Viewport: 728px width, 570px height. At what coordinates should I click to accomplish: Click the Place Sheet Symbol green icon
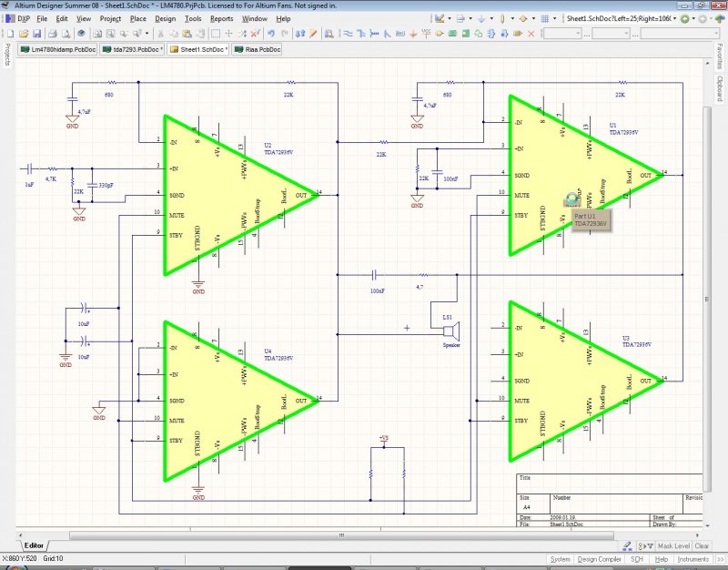coord(452,34)
